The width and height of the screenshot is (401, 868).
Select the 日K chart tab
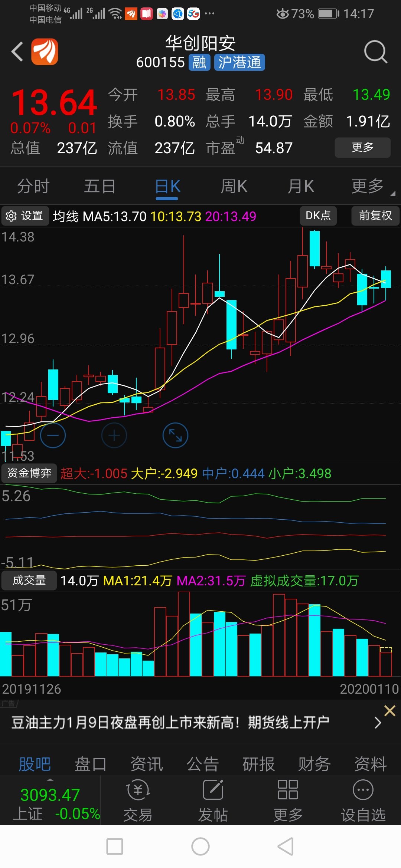(x=167, y=186)
